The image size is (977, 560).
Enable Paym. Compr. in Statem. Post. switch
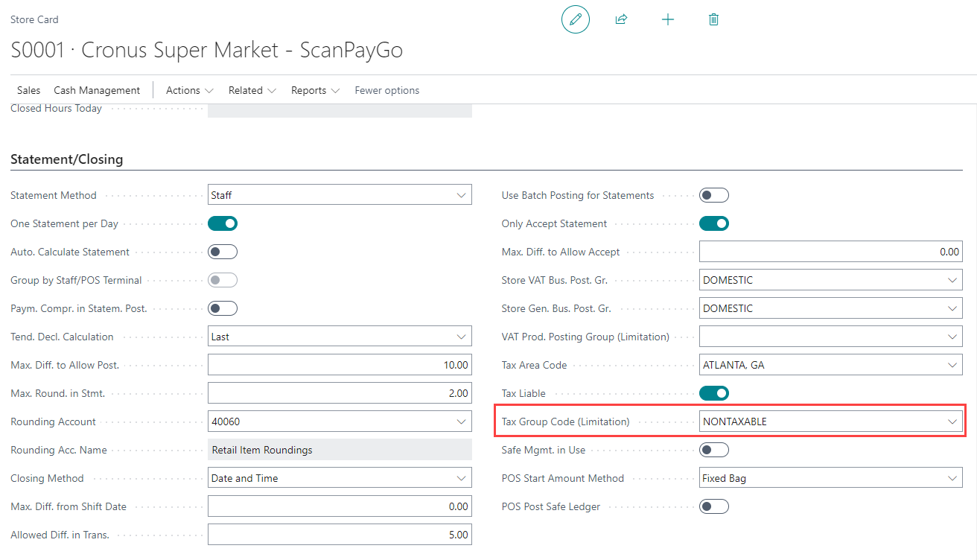[x=223, y=308]
